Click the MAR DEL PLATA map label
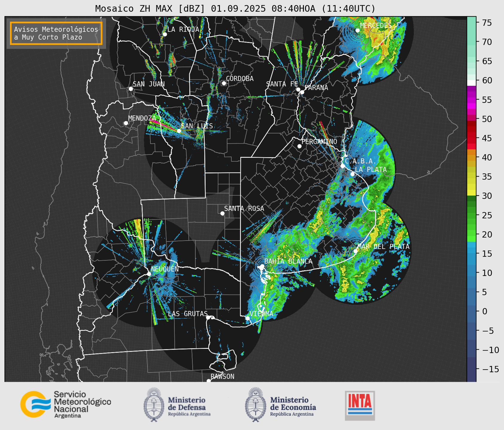This screenshot has height=430, width=504. (x=383, y=246)
